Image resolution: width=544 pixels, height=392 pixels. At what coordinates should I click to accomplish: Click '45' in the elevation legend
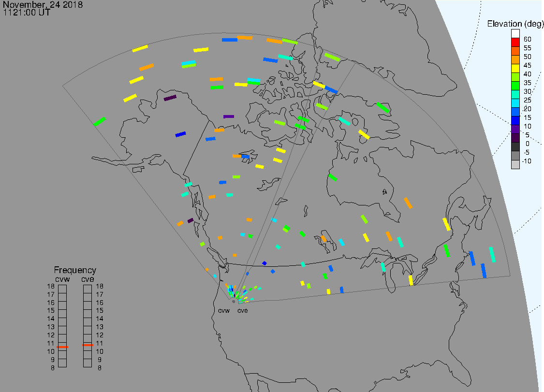tap(528, 65)
